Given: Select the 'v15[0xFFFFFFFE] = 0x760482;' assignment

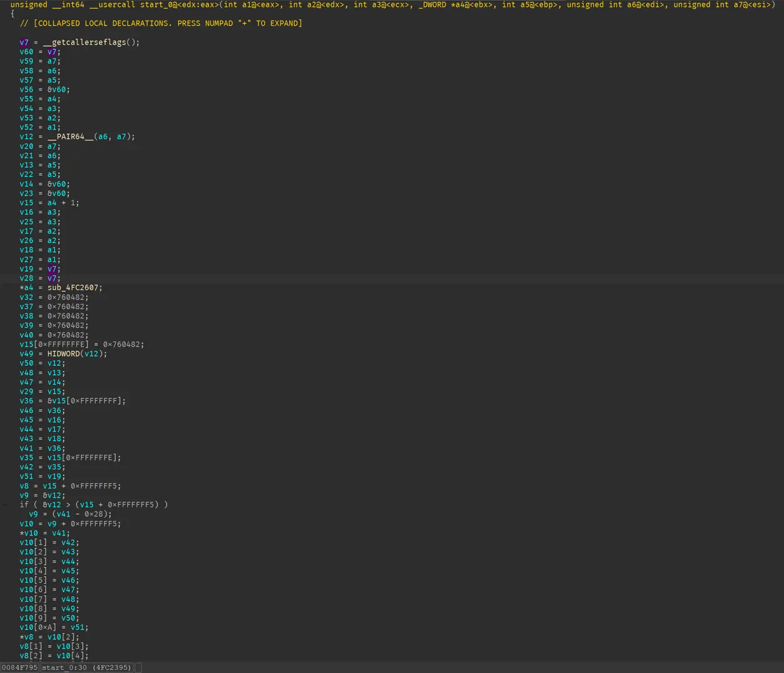Looking at the screenshot, I should 82,345.
